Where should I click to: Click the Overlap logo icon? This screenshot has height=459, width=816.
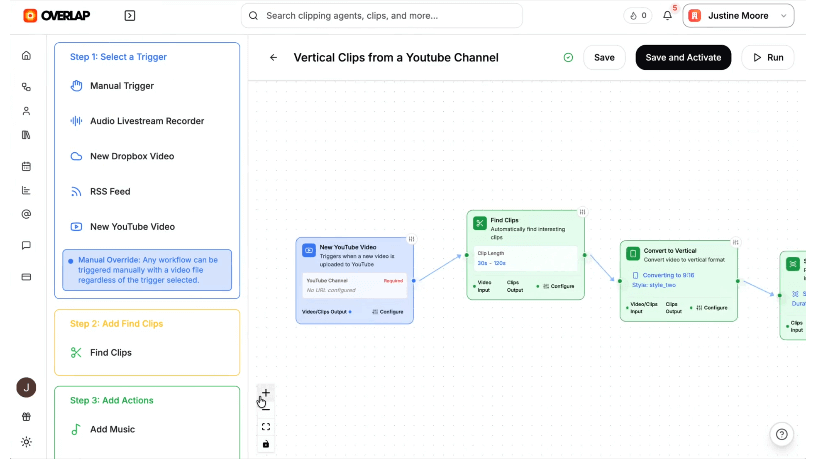pyautogui.click(x=30, y=16)
